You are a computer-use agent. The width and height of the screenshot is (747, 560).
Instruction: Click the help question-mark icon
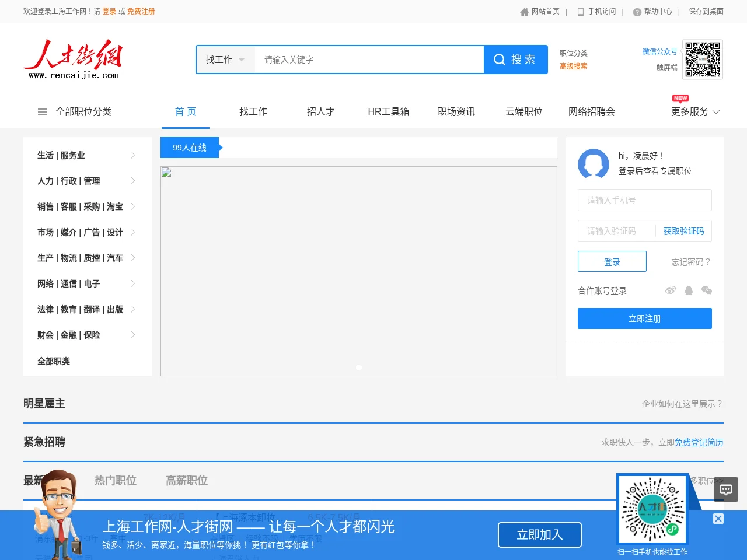tap(637, 12)
